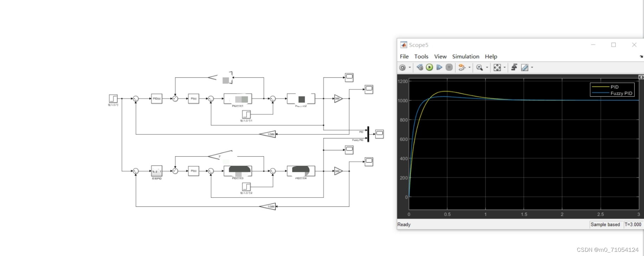The image size is (644, 256).
Task: Select the PID控制2 subsystem block
Action: (x=301, y=99)
